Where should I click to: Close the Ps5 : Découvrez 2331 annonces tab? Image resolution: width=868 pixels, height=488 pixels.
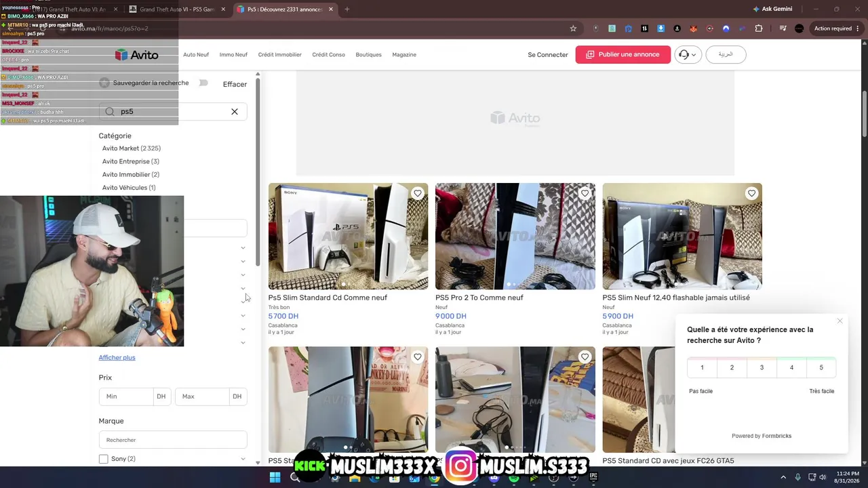pyautogui.click(x=331, y=9)
